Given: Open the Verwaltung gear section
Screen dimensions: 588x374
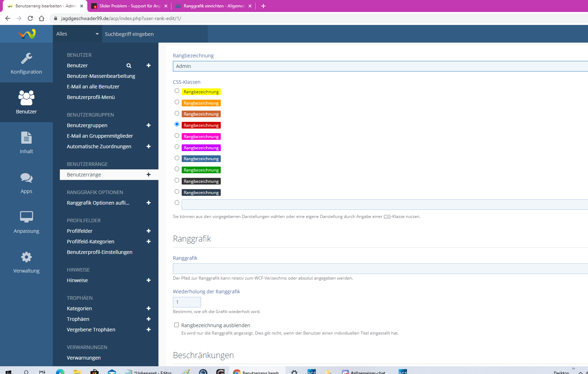Looking at the screenshot, I should pyautogui.click(x=26, y=262).
